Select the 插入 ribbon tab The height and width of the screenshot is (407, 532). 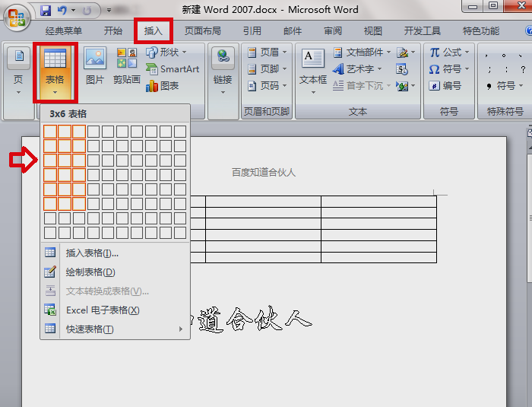point(153,31)
